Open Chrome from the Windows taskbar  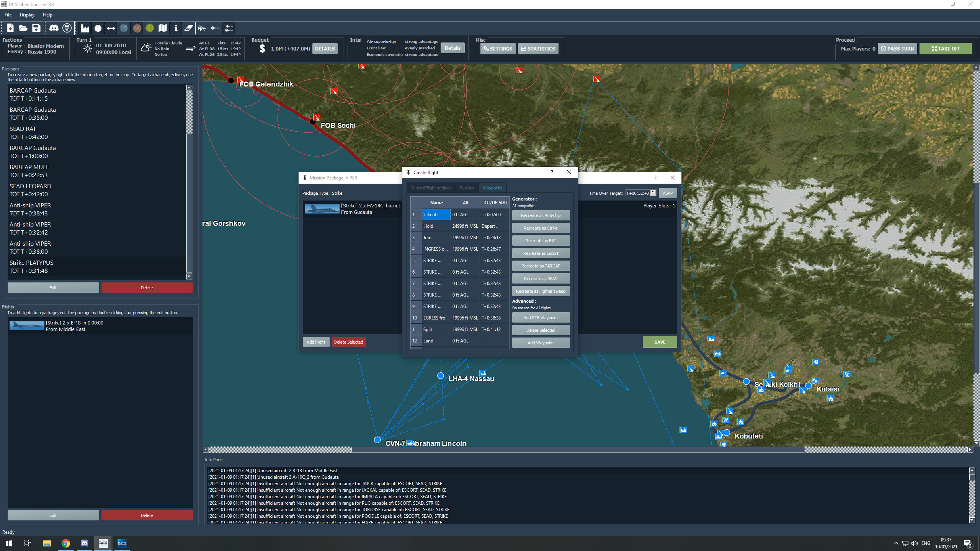click(x=66, y=543)
